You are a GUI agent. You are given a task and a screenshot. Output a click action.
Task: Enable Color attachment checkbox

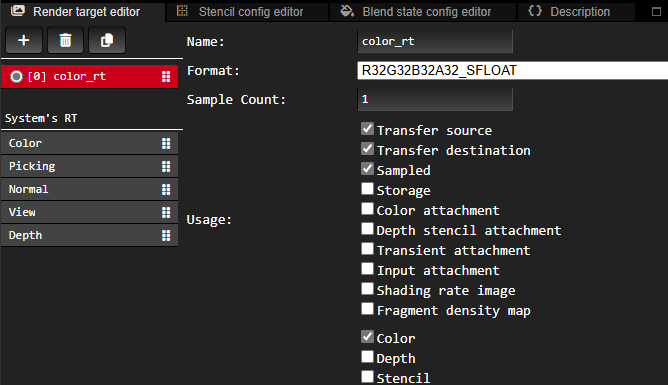pyautogui.click(x=367, y=209)
